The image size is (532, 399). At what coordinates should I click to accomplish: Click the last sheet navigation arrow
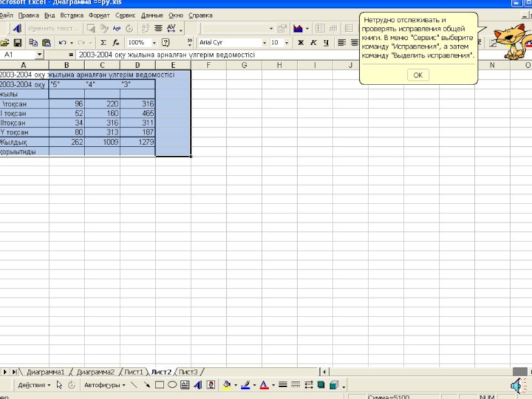(14, 372)
